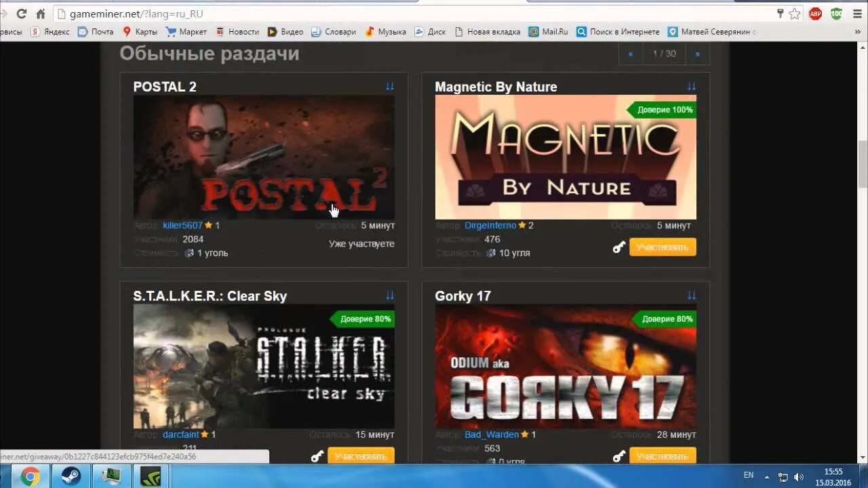Open the Матвей Северянин bookmark
The width and height of the screenshot is (868, 488).
[x=712, y=32]
